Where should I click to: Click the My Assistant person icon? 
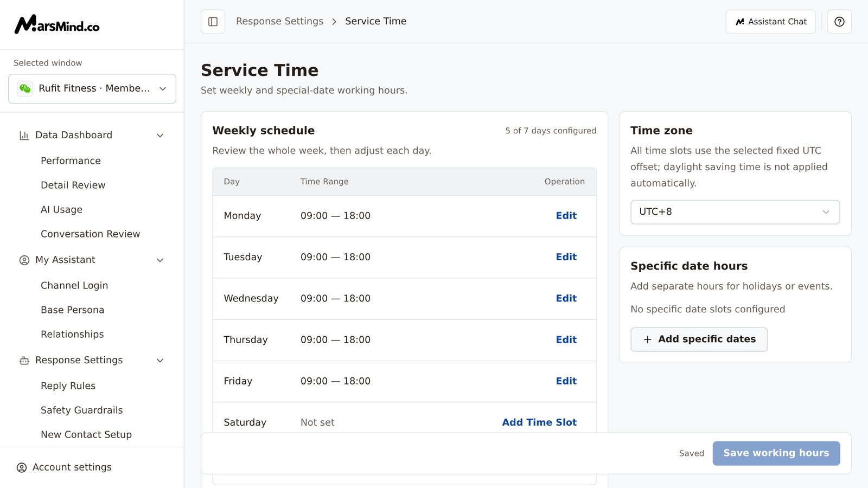[x=24, y=260]
